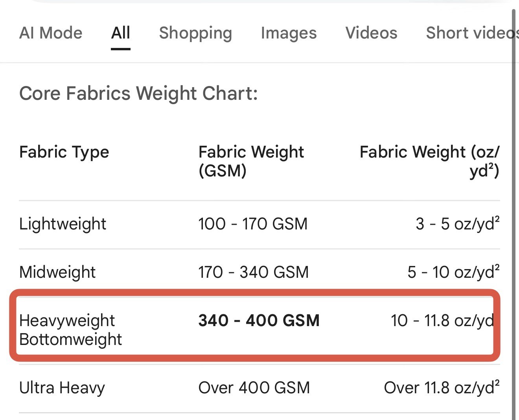The height and width of the screenshot is (420, 519).
Task: Select the Lightweight row label
Action: (63, 224)
